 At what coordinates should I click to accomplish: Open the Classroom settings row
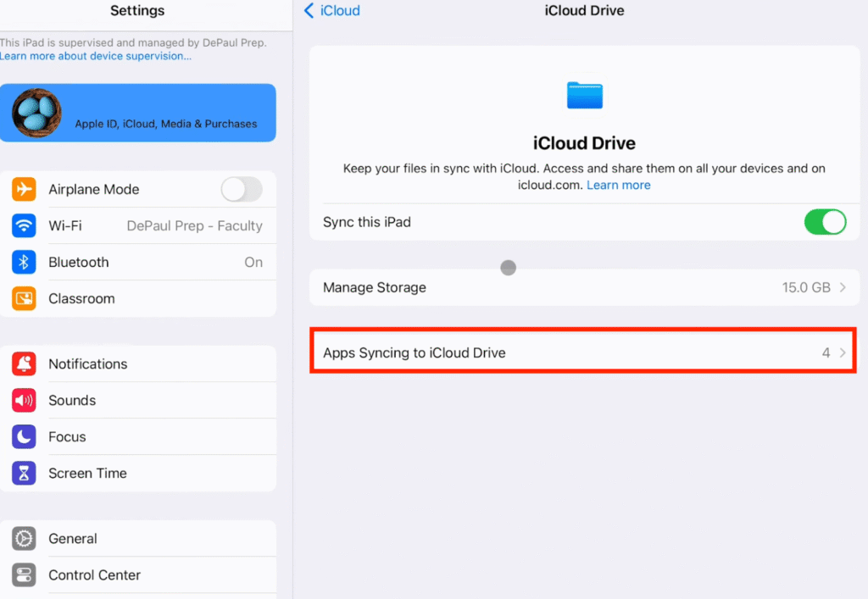(138, 299)
